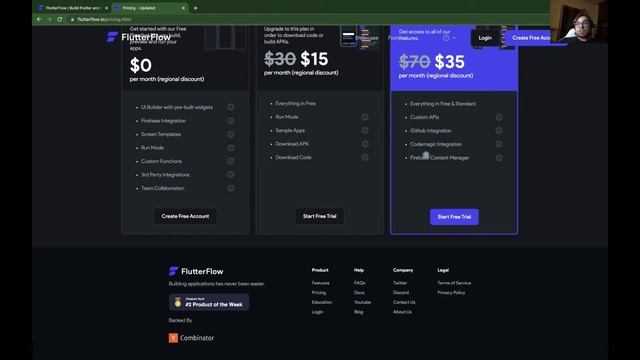Open the Twitter footer link
The width and height of the screenshot is (640, 360).
(400, 283)
